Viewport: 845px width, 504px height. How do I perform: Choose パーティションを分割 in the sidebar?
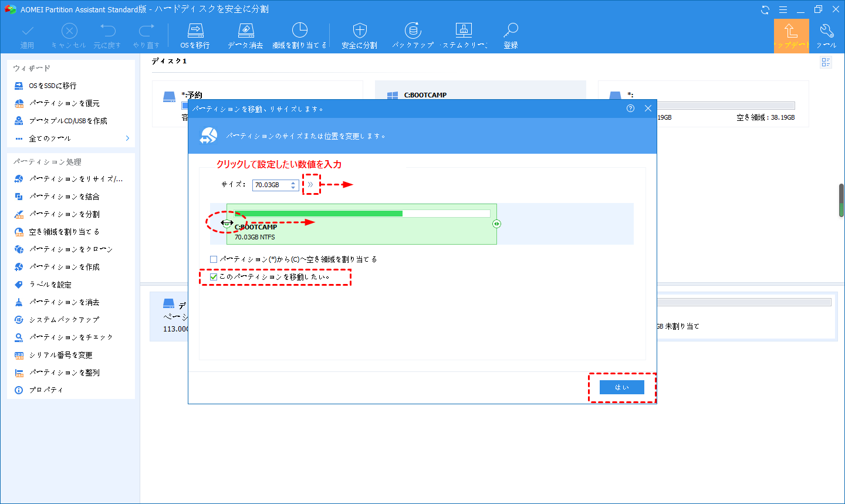[56, 214]
